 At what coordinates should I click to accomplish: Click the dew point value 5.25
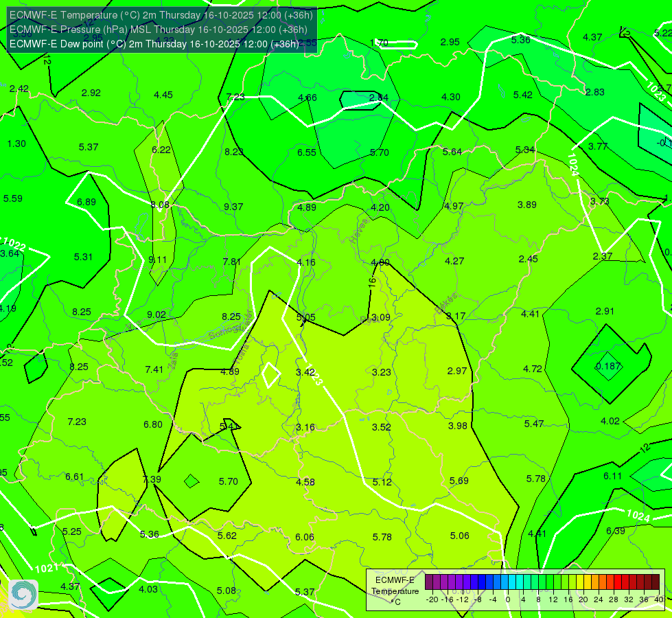(72, 531)
